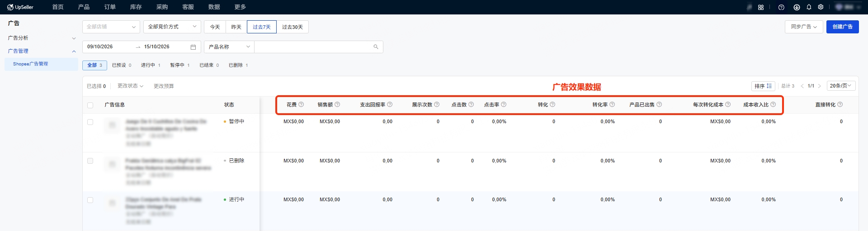Viewport: 868px width, 231px height.
Task: Check the checkbox for the 进行中 ad row
Action: (x=90, y=200)
